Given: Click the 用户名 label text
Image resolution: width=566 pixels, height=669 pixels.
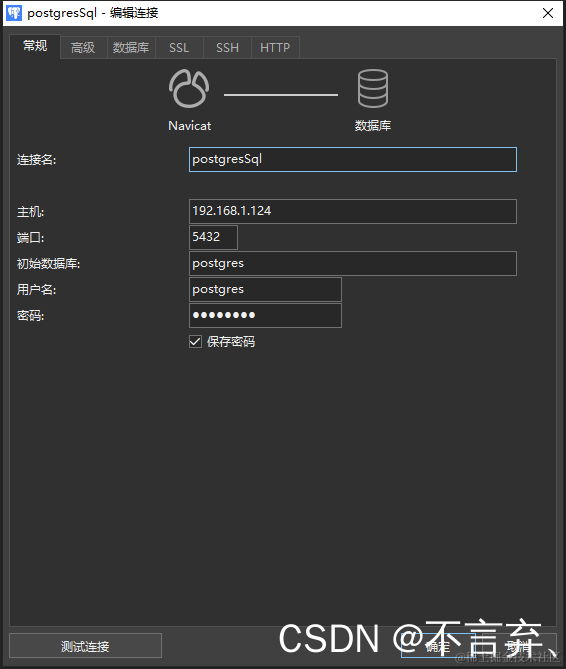Looking at the screenshot, I should [x=37, y=290].
